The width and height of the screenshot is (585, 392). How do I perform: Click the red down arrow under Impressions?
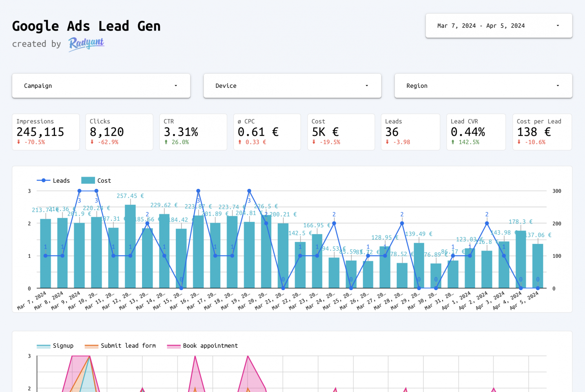point(18,142)
